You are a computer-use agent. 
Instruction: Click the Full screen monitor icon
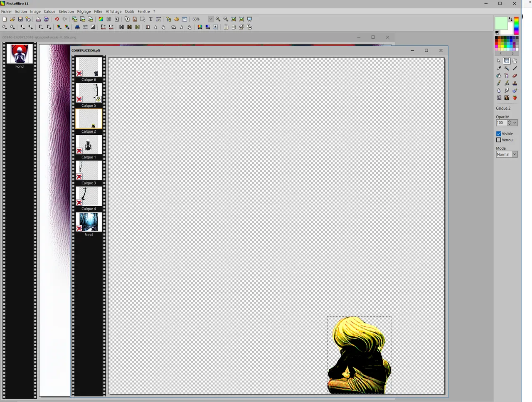coord(249,19)
